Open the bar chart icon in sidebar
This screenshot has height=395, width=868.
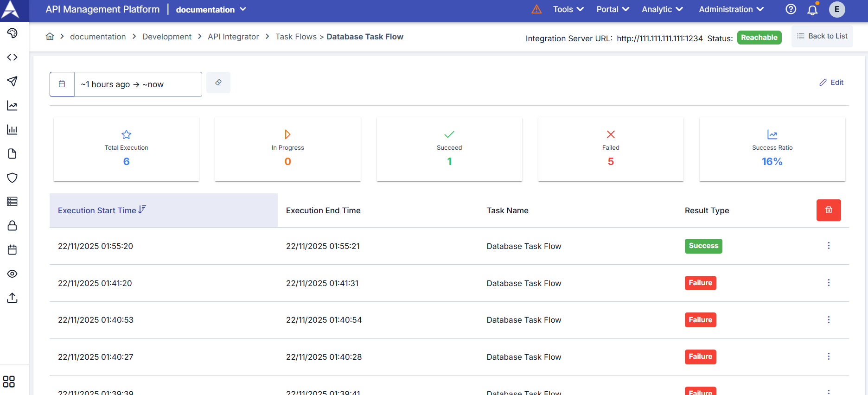pyautogui.click(x=13, y=130)
